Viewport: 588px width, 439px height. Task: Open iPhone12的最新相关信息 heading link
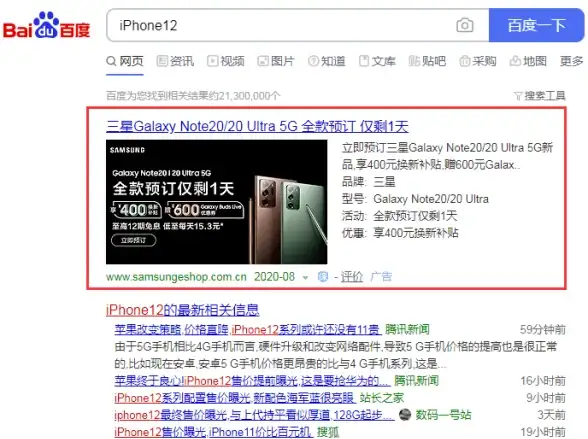point(183,310)
